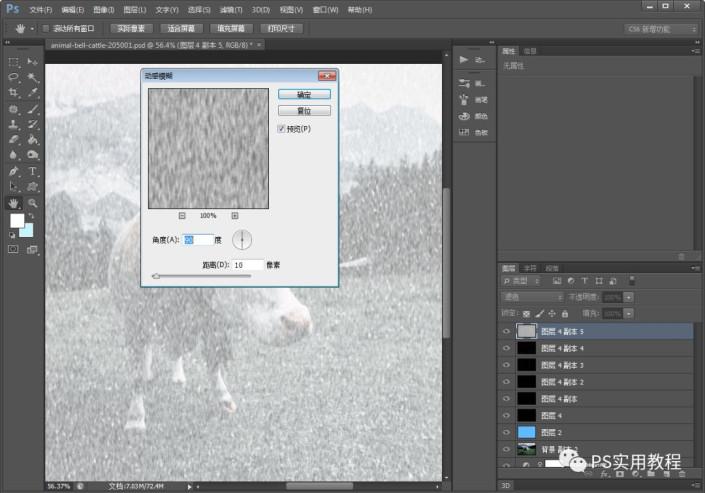
Task: Select the Spot Healing Brush tool
Action: click(13, 109)
